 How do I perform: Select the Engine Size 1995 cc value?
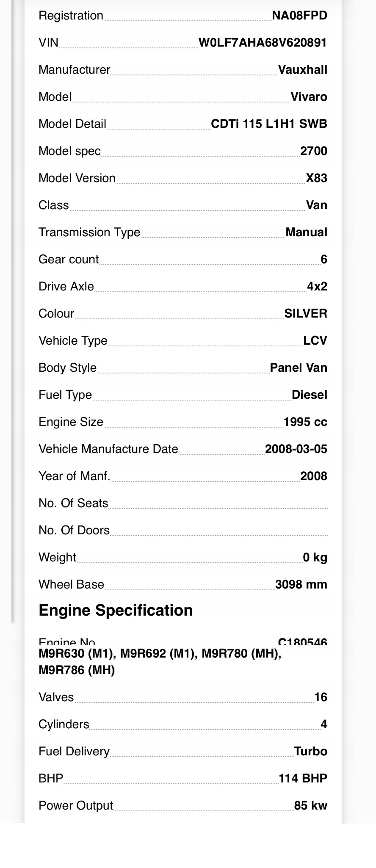(x=305, y=422)
